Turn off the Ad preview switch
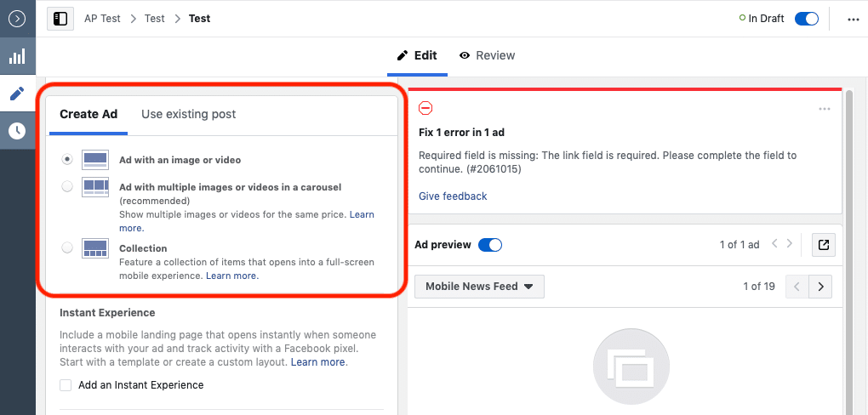 click(x=490, y=245)
